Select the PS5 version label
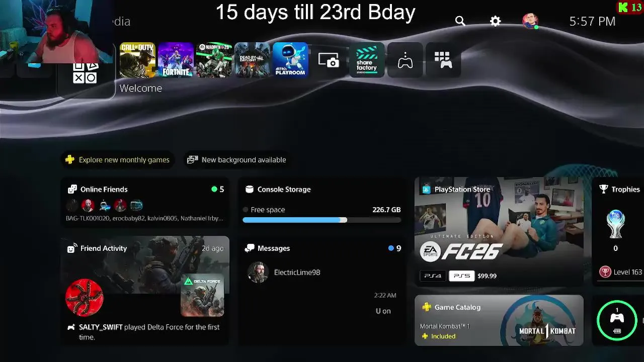This screenshot has width=644, height=362. (461, 276)
